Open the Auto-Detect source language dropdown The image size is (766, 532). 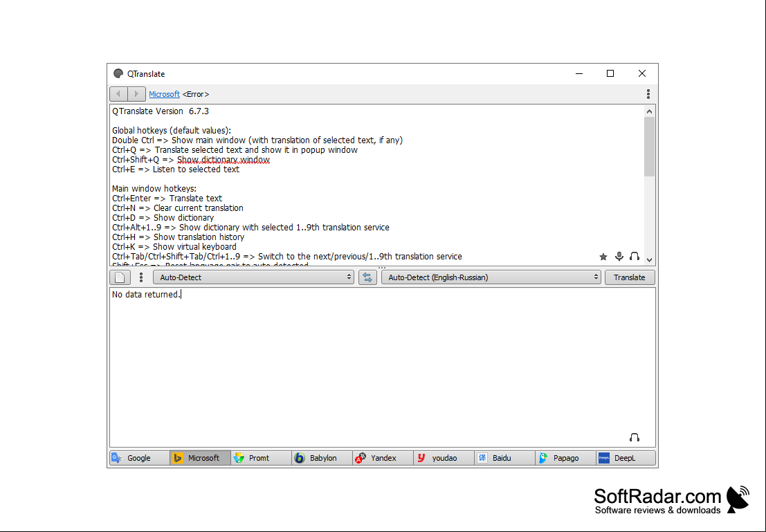pyautogui.click(x=253, y=277)
